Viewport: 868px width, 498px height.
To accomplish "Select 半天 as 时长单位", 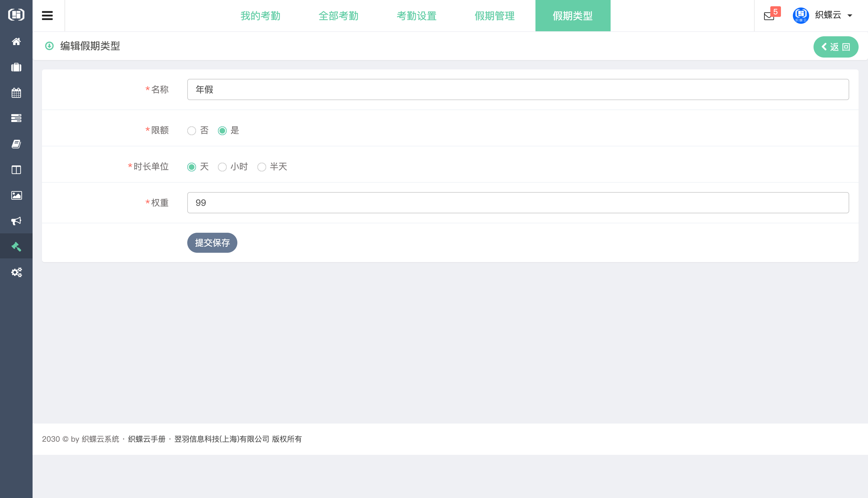I will pyautogui.click(x=262, y=167).
